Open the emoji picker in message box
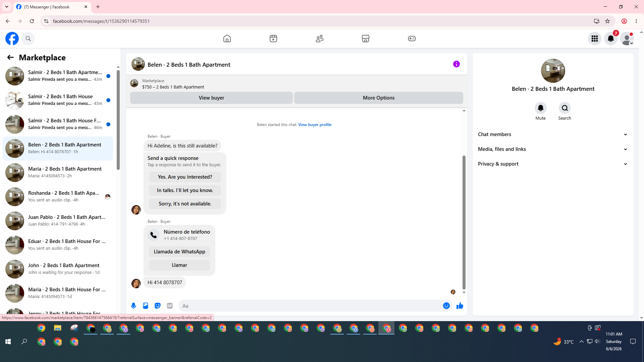This screenshot has width=644, height=362. point(446,306)
